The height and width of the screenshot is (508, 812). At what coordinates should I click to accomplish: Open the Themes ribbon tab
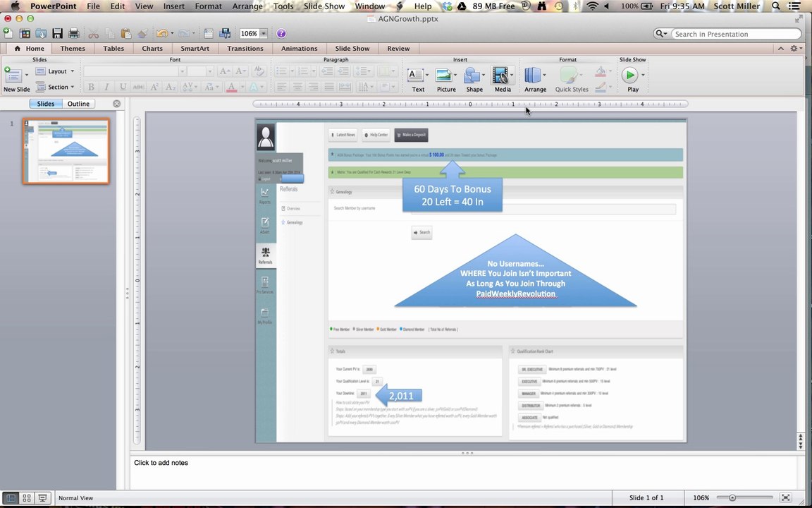(x=73, y=48)
